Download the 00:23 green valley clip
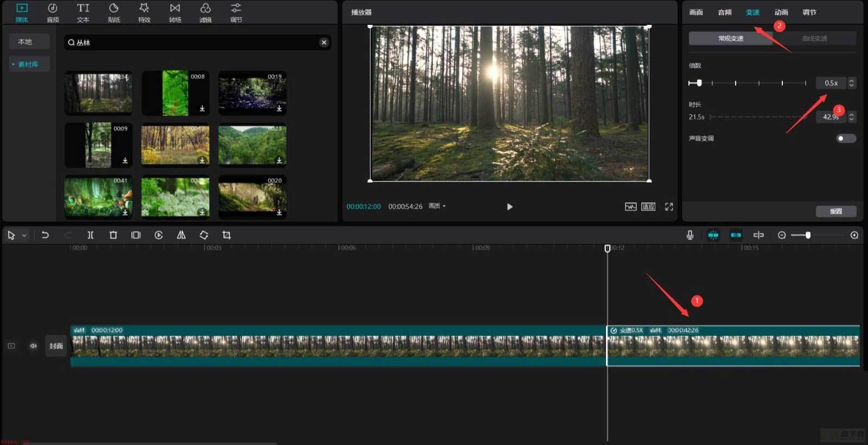This screenshot has height=445, width=868. [279, 160]
